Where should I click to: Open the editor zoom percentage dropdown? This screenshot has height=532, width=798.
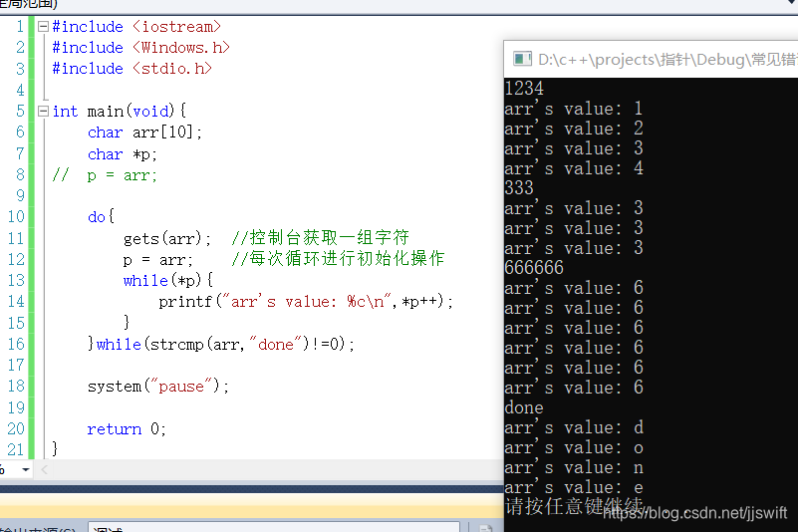coord(25,469)
